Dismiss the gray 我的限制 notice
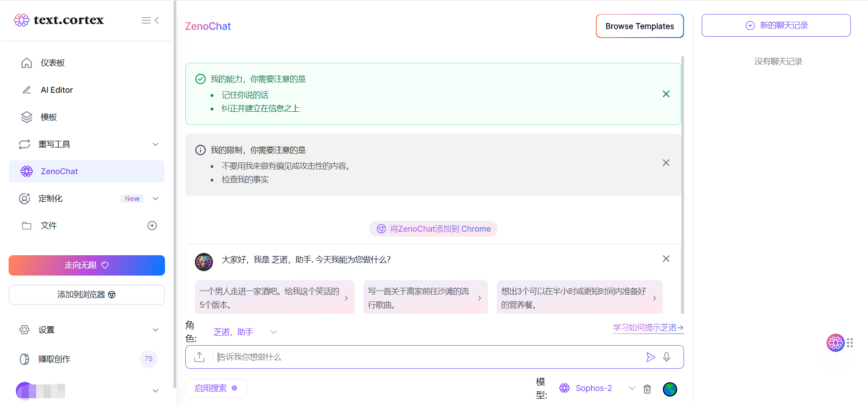Screen dimensions: 868x405 click(666, 163)
